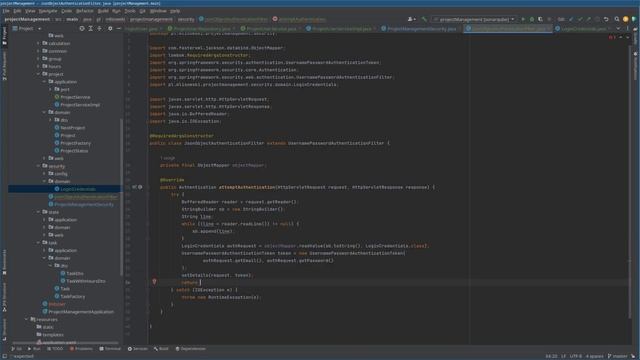Click the orange avatar icon in toolbar
Screen dimensions: 640x360
(x=626, y=19)
